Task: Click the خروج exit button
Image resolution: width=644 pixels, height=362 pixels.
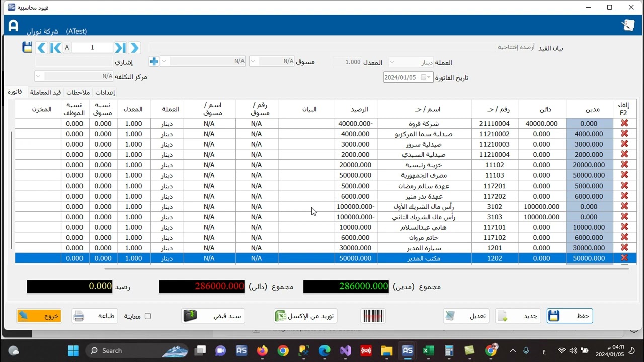Action: tap(39, 316)
